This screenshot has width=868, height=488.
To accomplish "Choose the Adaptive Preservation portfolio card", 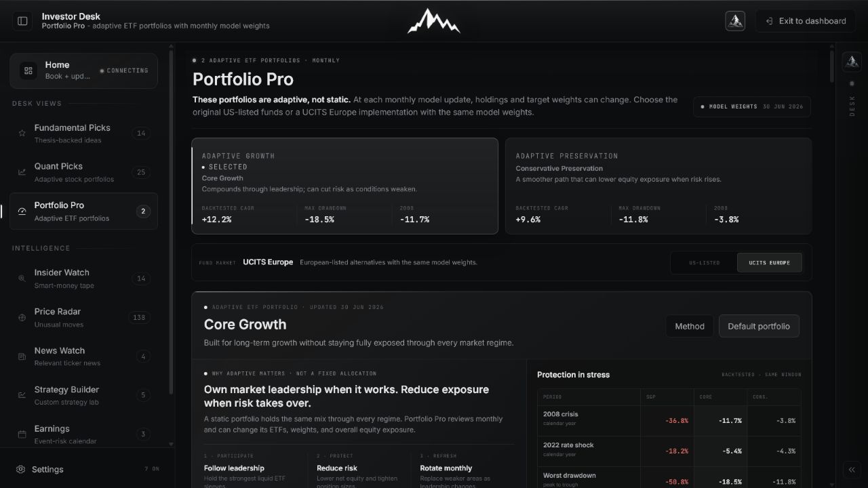I will point(658,186).
